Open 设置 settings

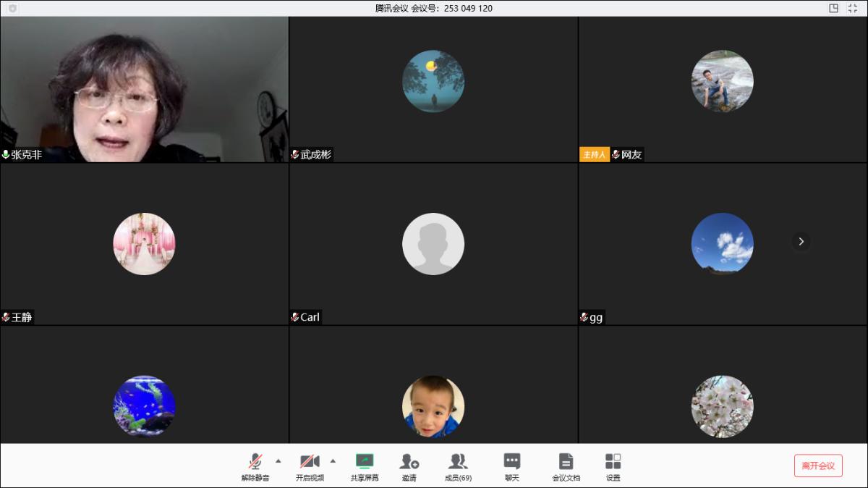click(x=613, y=467)
